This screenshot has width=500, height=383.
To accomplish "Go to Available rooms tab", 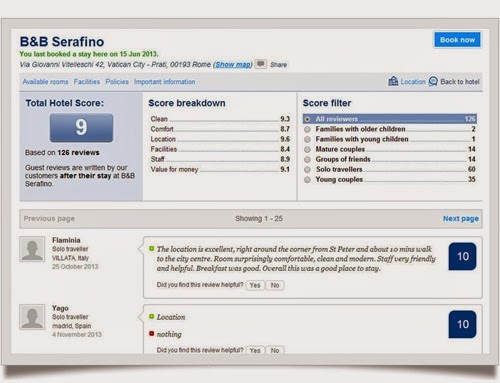I will pos(45,82).
